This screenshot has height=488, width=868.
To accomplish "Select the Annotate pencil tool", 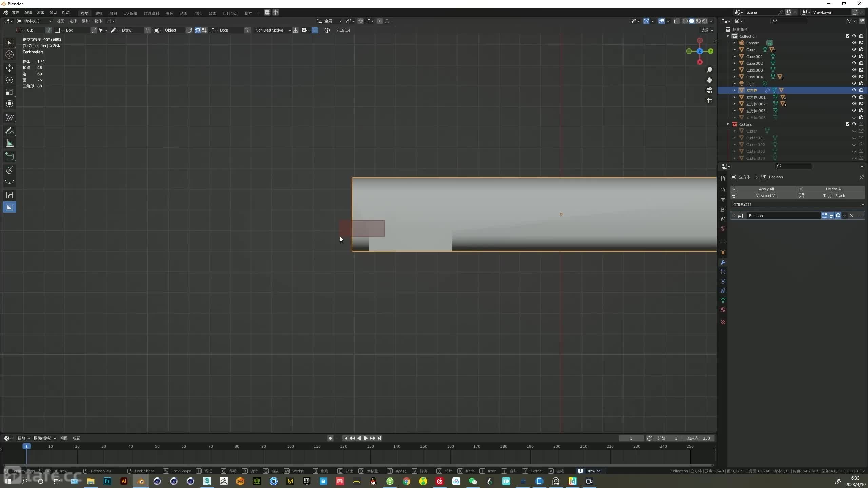I will click(9, 131).
